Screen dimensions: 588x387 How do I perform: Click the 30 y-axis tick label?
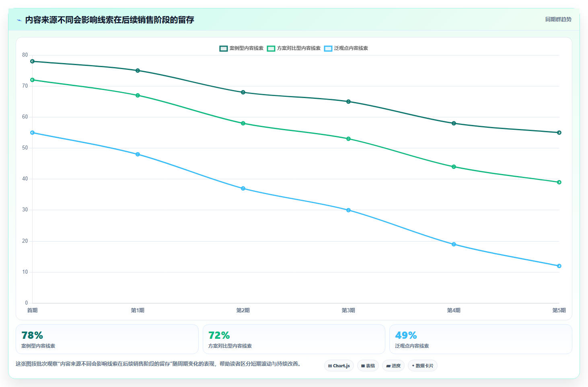[25, 210]
